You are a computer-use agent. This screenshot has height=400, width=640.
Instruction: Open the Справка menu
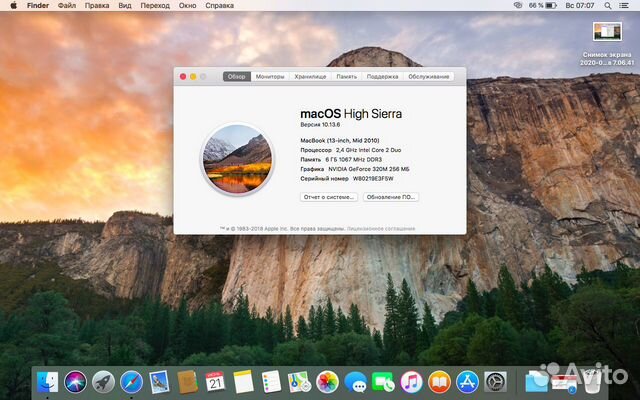click(x=220, y=6)
